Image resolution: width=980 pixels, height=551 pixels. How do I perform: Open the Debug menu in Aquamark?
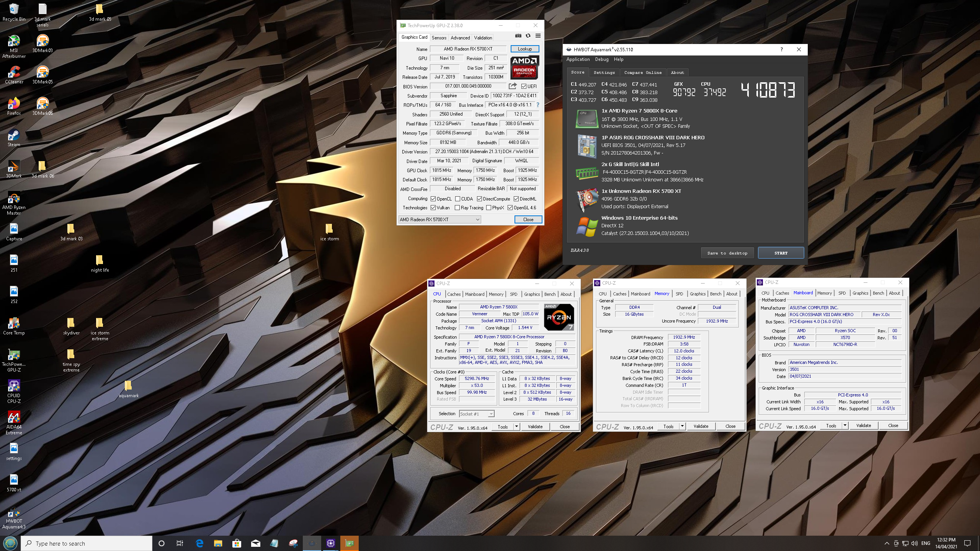pyautogui.click(x=602, y=59)
